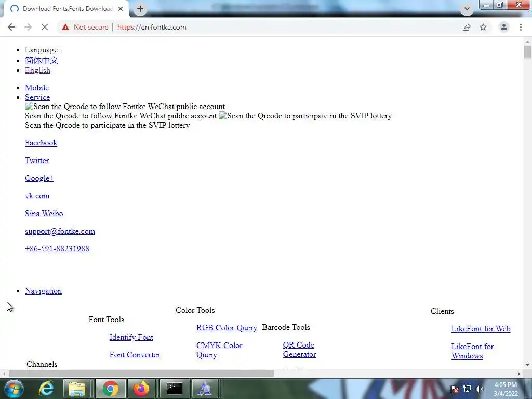Image resolution: width=532 pixels, height=399 pixels.
Task: Open the CMYK Color Query link
Action: coord(219,350)
